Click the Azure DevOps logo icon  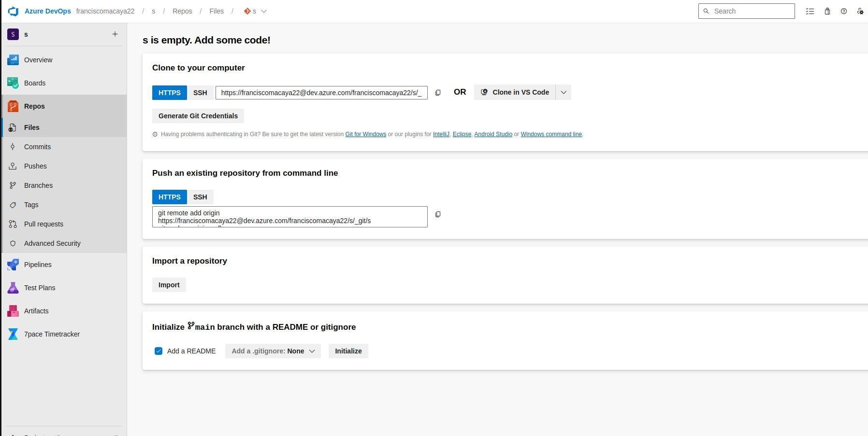(x=13, y=11)
